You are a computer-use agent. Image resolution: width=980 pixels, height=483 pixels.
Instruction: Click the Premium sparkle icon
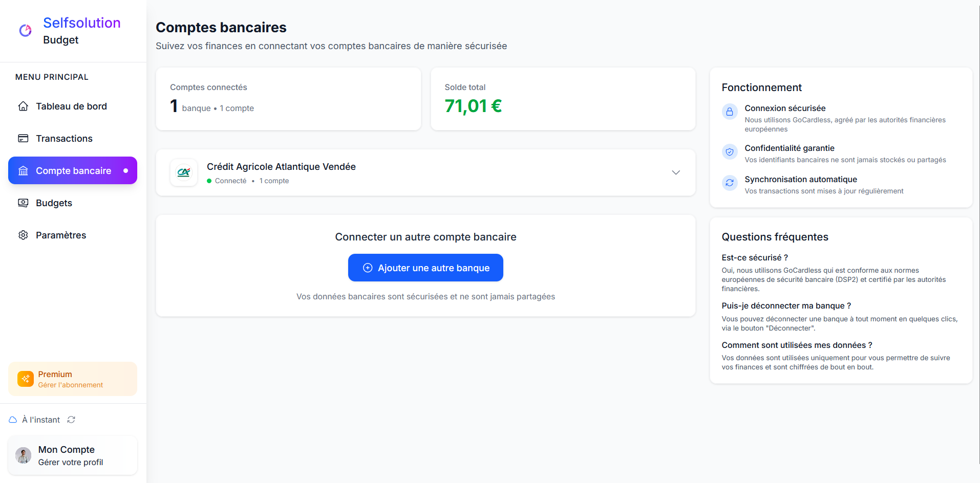pos(26,379)
